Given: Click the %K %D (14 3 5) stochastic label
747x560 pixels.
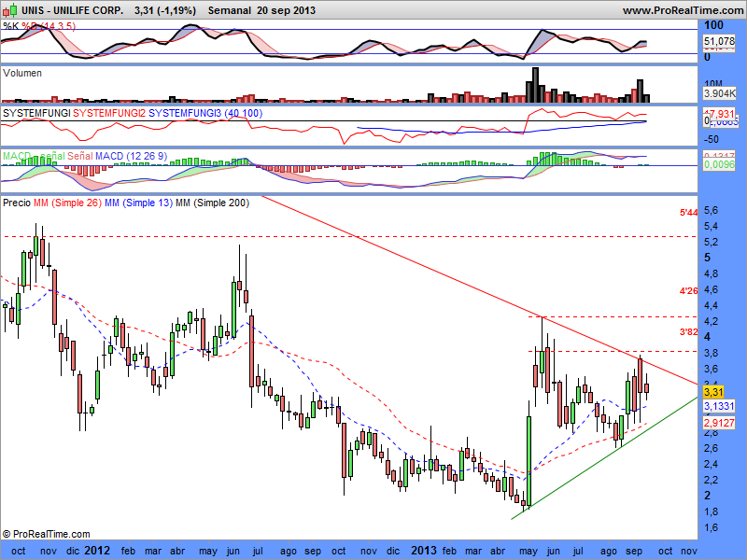Looking at the screenshot, I should (x=39, y=26).
